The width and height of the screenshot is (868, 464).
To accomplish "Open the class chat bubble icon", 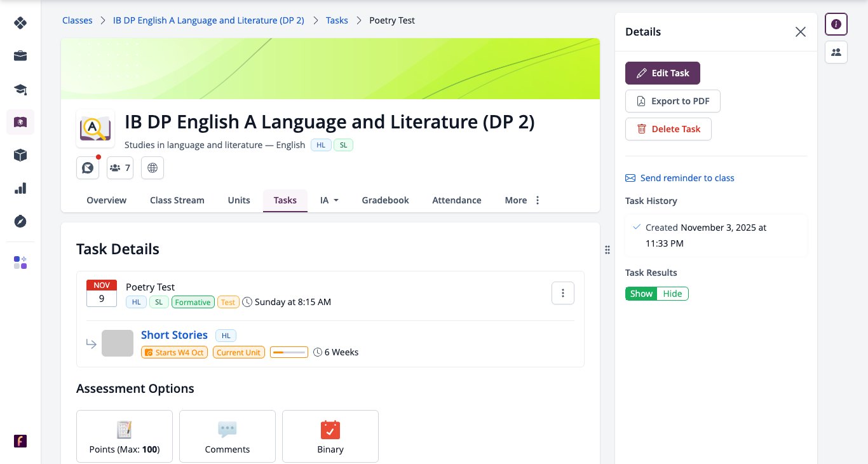I will [x=88, y=168].
